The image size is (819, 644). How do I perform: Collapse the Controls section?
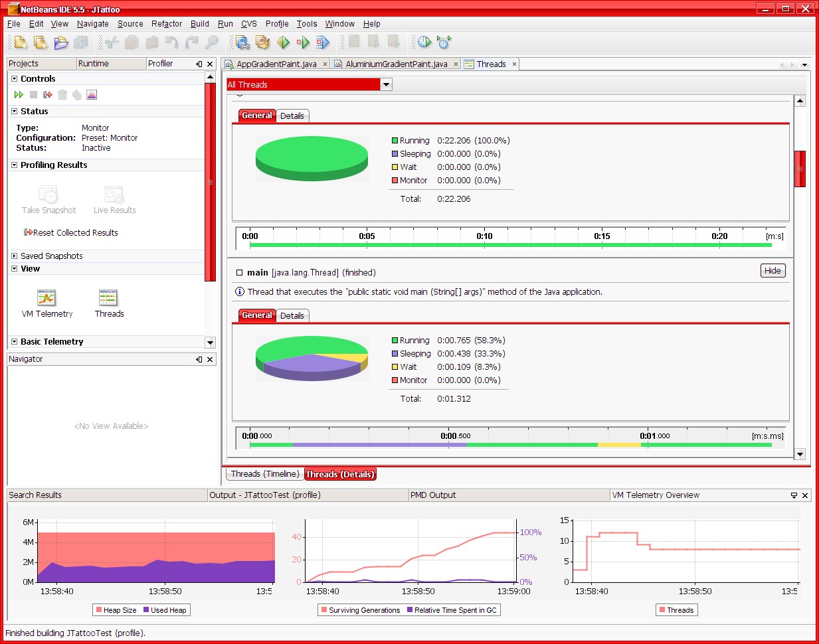(x=14, y=78)
